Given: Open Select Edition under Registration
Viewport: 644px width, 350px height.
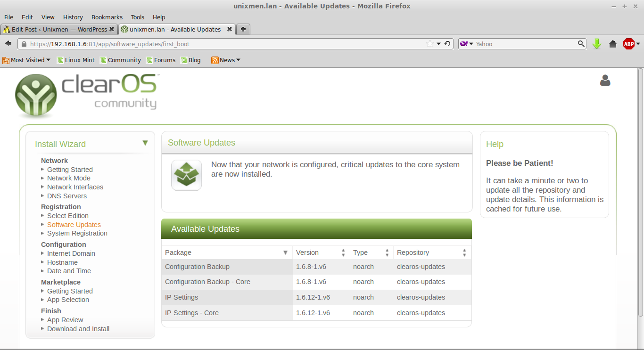Looking at the screenshot, I should [68, 216].
